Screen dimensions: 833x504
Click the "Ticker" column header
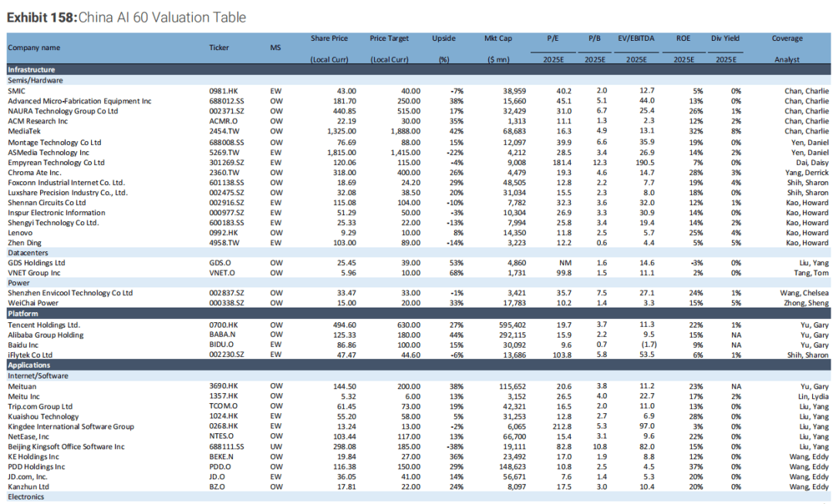(219, 48)
